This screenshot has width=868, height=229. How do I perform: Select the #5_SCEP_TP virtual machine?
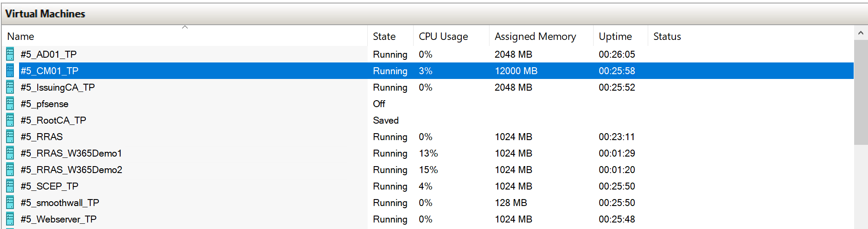point(49,186)
